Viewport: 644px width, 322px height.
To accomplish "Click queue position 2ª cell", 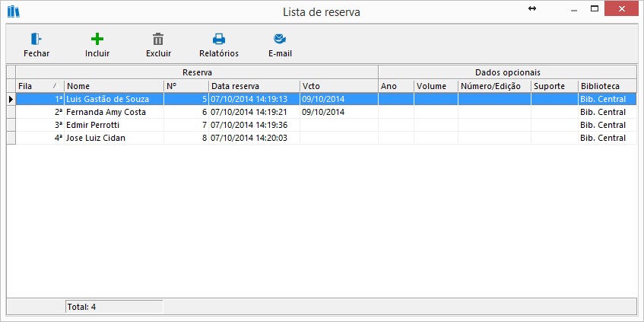I will click(x=40, y=112).
